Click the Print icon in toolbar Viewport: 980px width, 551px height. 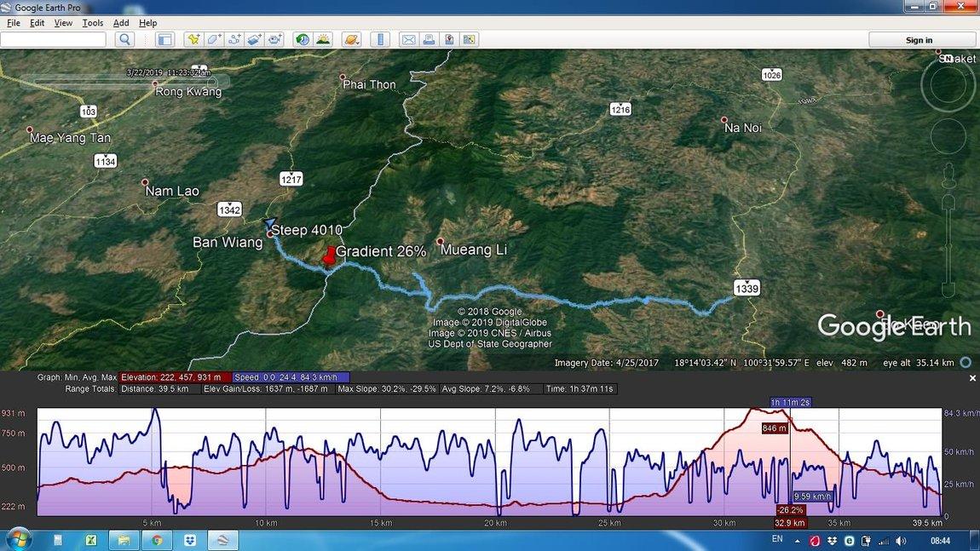429,39
